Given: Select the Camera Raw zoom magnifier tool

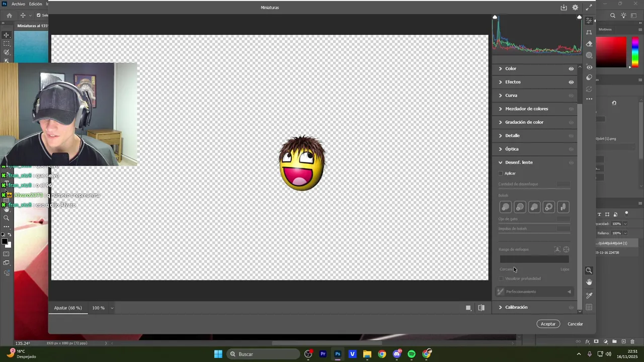Looking at the screenshot, I should 589,270.
